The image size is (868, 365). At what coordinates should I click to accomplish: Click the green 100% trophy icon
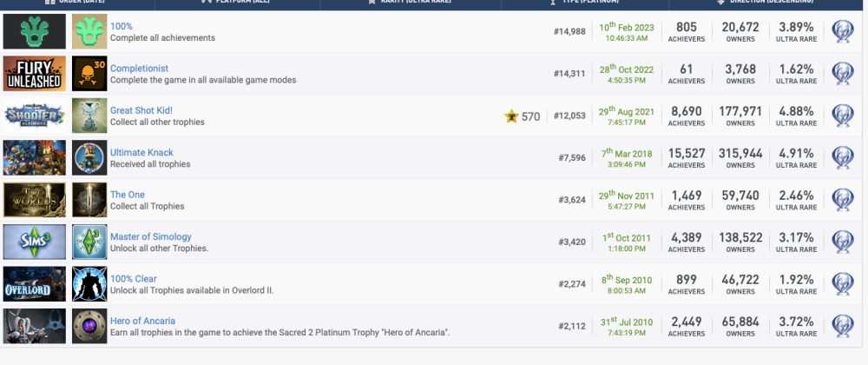pos(89,32)
